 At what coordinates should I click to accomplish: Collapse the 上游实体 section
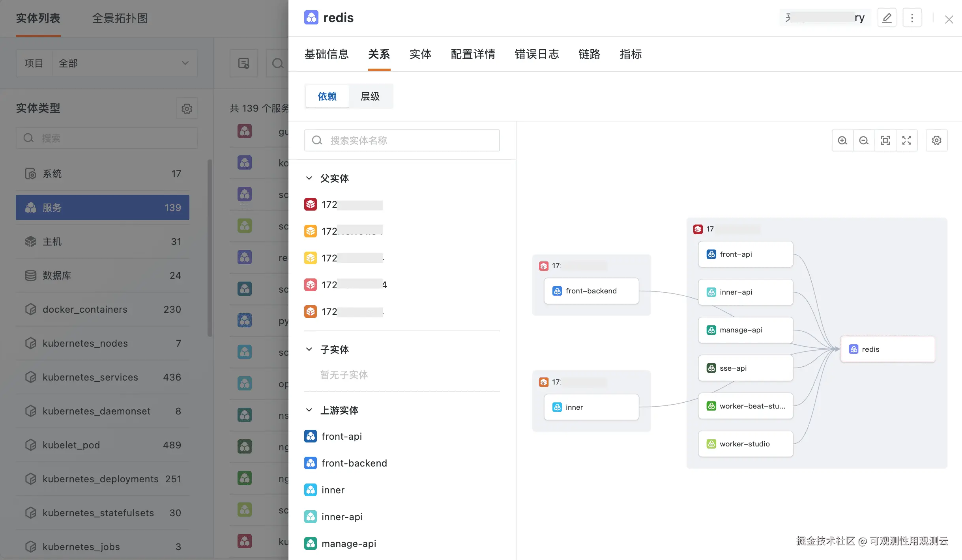coord(309,410)
